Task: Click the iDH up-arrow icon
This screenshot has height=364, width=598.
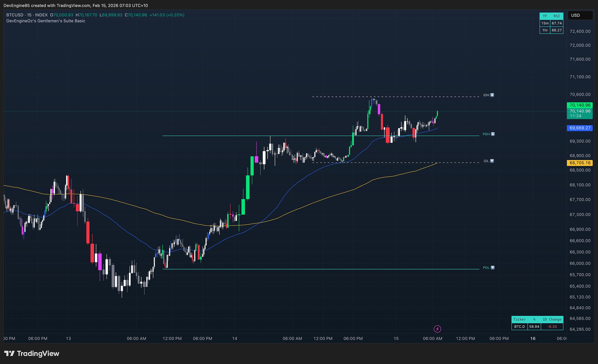Action: click(492, 95)
